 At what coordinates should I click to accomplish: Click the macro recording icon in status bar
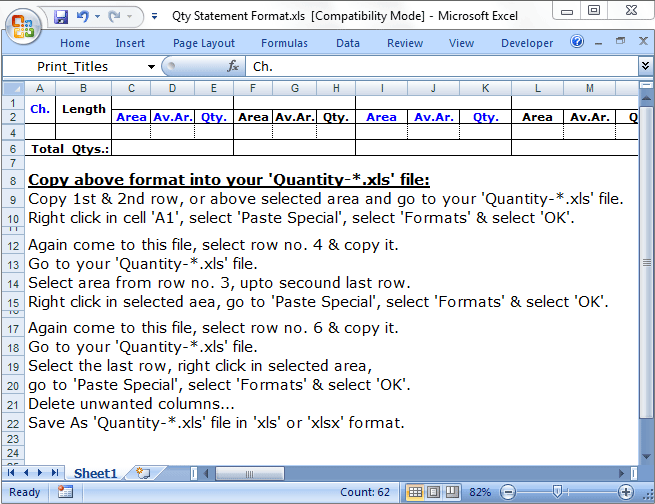[x=65, y=492]
